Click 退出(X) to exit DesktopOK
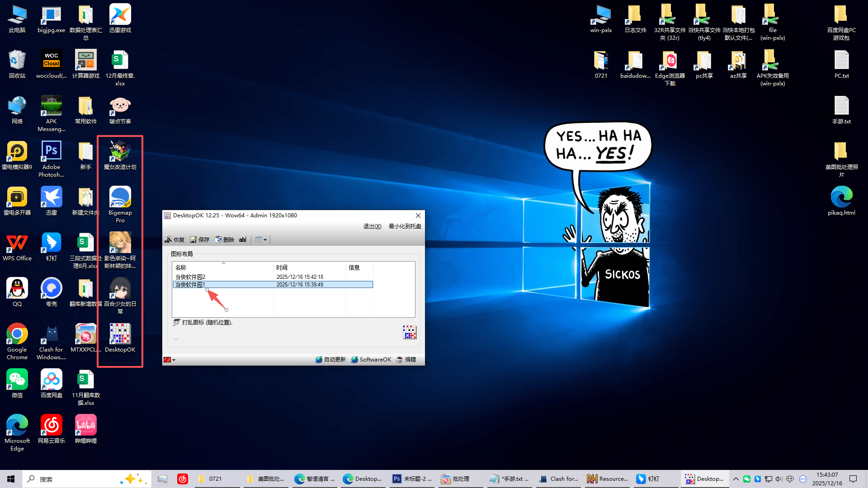Image resolution: width=868 pixels, height=488 pixels. coord(372,226)
